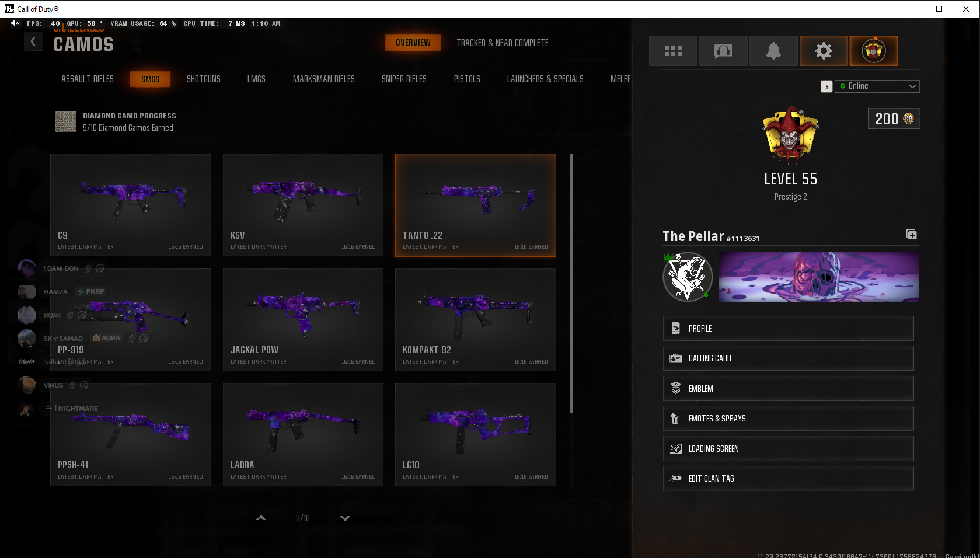Expand the Online status dropdown

[877, 86]
